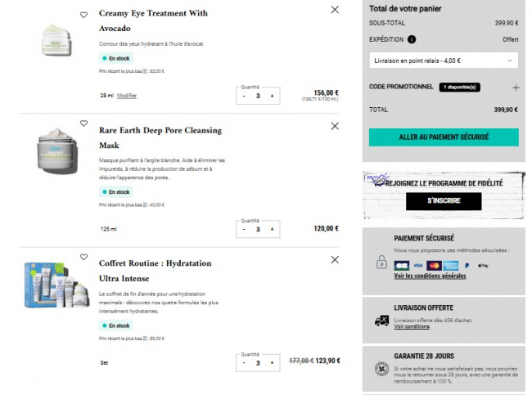Click shipping info icon next to Expédition
Image resolution: width=532 pixels, height=395 pixels.
411,38
